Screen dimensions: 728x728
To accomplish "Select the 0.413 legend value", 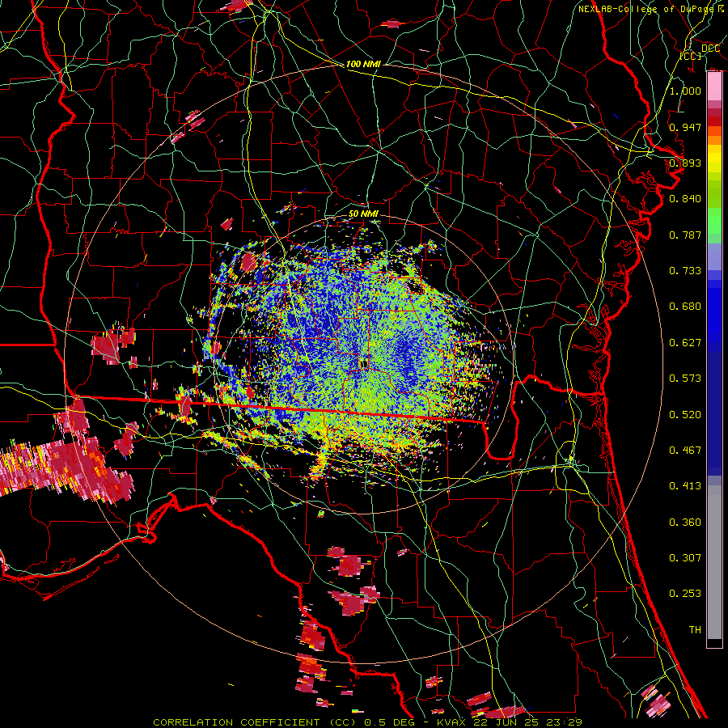I will (685, 486).
